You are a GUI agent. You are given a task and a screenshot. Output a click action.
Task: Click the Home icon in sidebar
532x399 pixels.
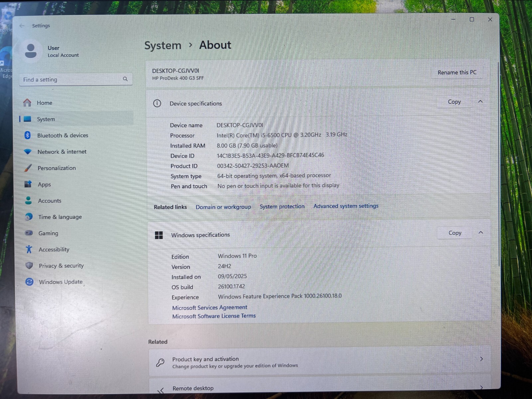click(27, 103)
